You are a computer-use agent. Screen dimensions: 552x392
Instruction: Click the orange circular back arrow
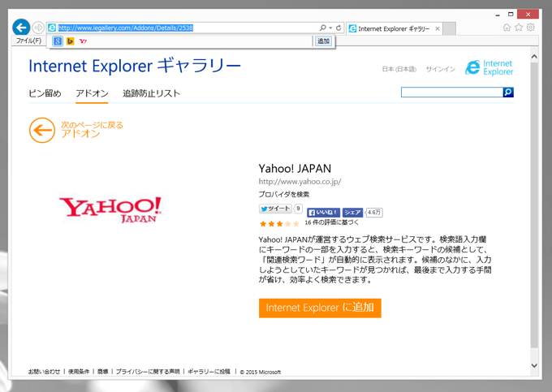pyautogui.click(x=42, y=130)
